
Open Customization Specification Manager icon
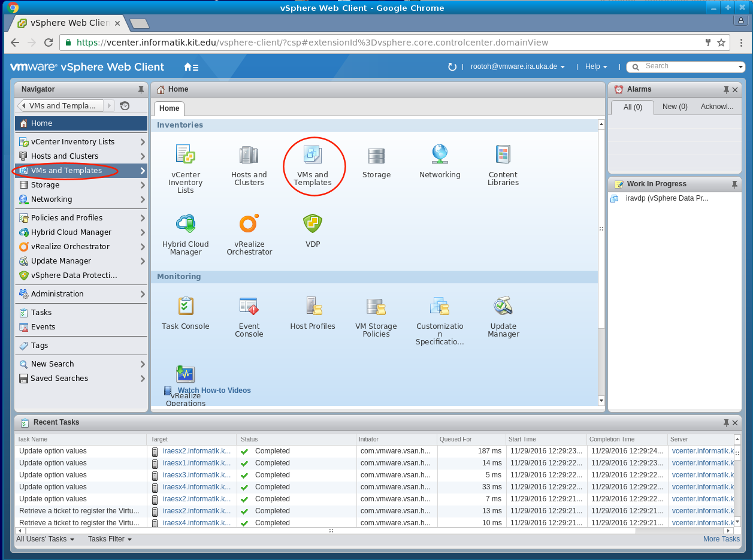coord(440,306)
